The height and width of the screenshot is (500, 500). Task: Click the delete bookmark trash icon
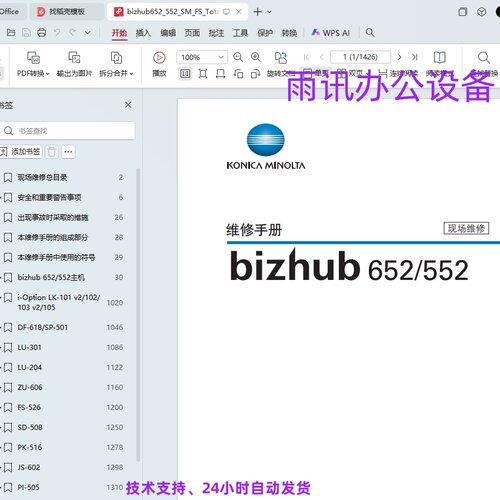tap(52, 152)
